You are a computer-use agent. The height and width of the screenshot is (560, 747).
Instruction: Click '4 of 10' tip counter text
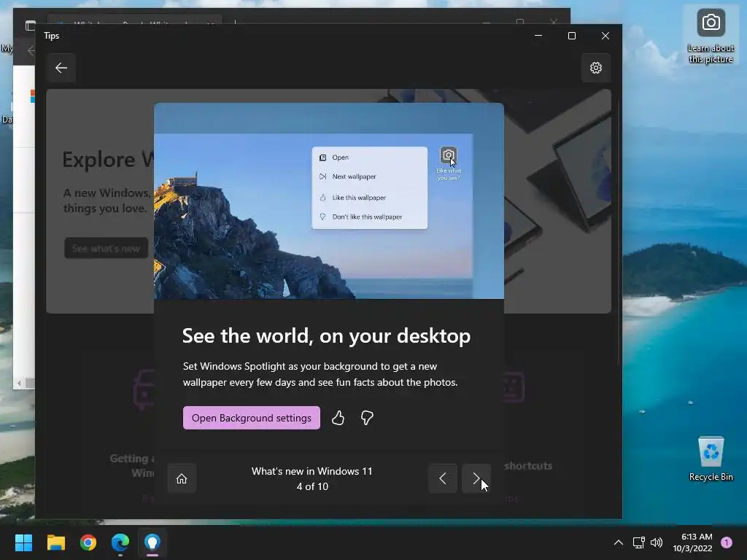coord(312,486)
